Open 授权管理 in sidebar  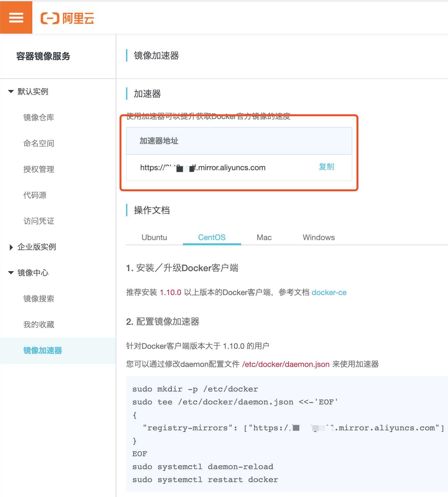pyautogui.click(x=39, y=169)
